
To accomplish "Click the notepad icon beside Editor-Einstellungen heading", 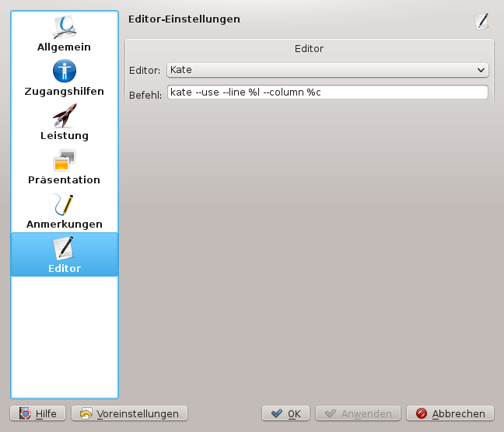I will pos(482,21).
